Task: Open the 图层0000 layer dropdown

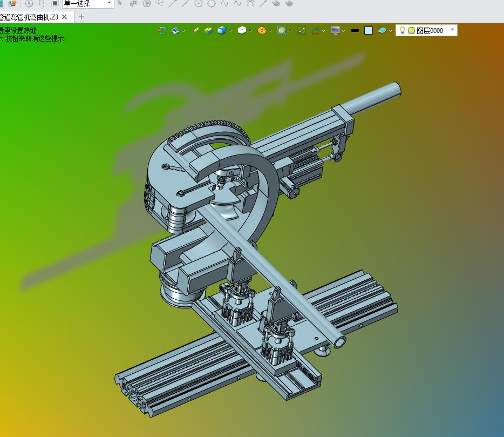Action: 453,30
